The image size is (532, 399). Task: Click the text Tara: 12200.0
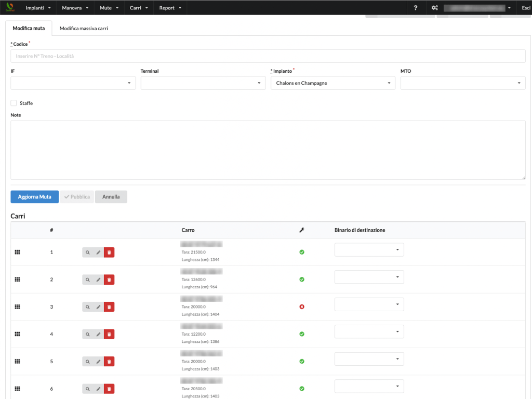(194, 334)
